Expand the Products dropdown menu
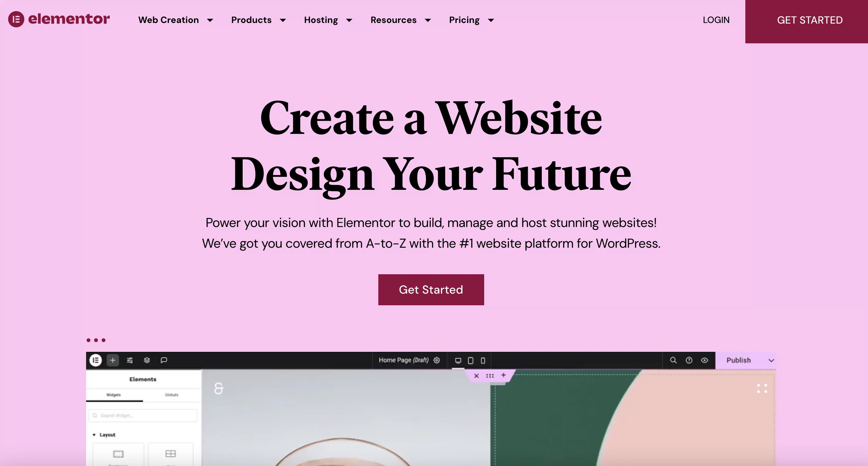Image resolution: width=868 pixels, height=466 pixels. pyautogui.click(x=258, y=20)
